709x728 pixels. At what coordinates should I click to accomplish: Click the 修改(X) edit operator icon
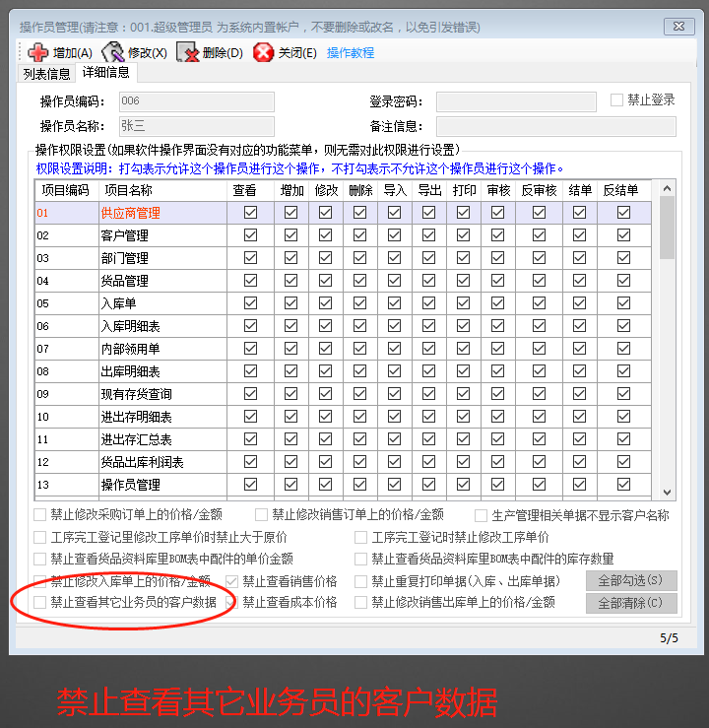(113, 53)
